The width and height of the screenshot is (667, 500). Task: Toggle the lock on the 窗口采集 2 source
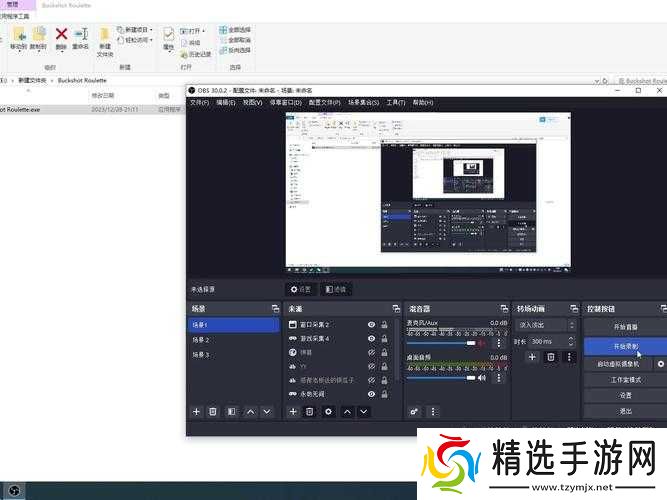point(384,325)
